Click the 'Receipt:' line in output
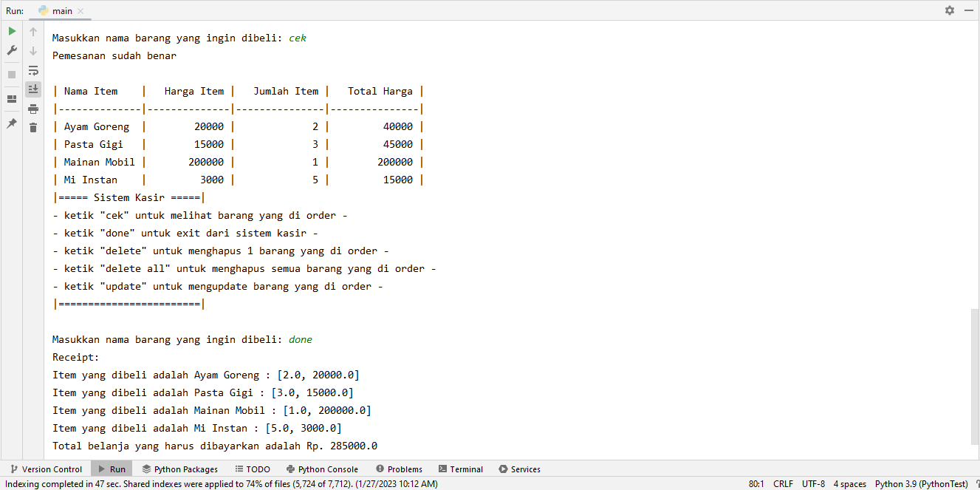This screenshot has width=980, height=490. 76,358
